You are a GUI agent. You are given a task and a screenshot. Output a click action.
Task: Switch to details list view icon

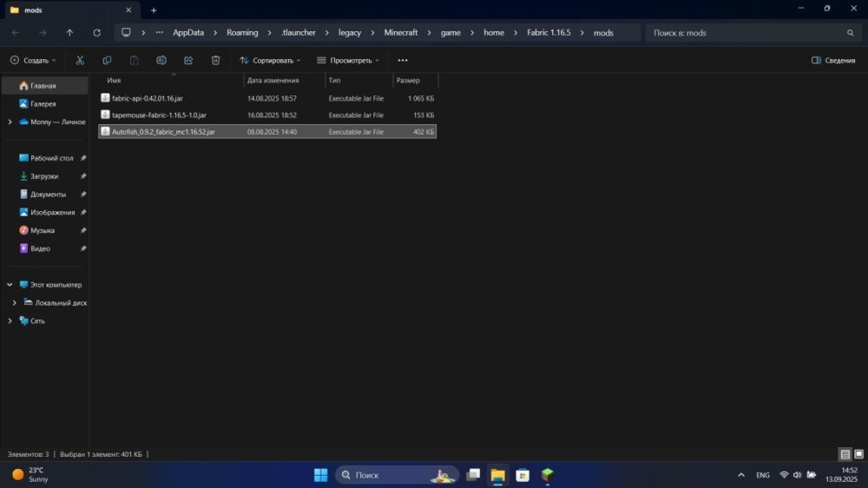point(845,454)
